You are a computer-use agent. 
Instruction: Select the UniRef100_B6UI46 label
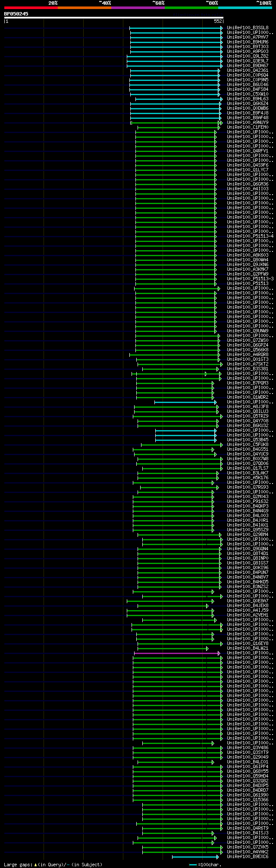[248, 85]
